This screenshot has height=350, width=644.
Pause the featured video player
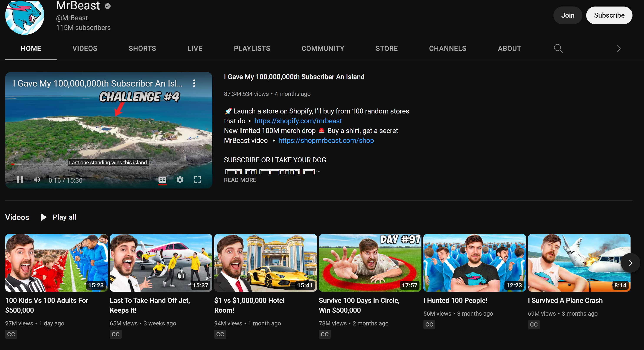tap(20, 180)
